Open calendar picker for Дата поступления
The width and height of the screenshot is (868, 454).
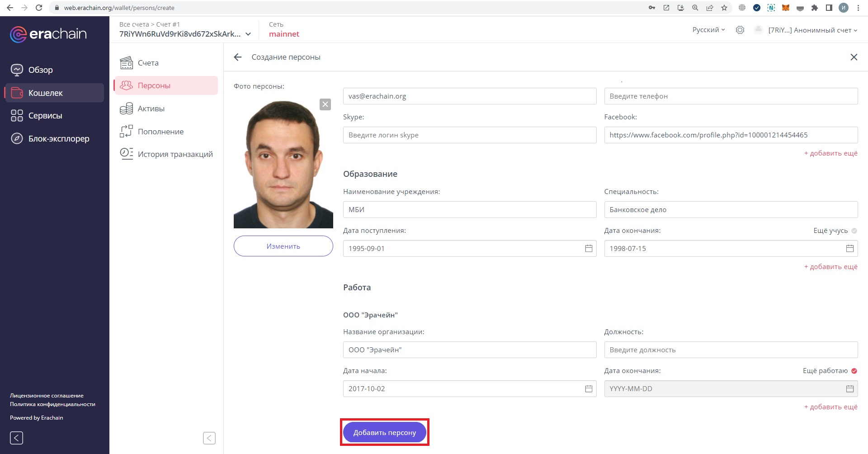(588, 248)
